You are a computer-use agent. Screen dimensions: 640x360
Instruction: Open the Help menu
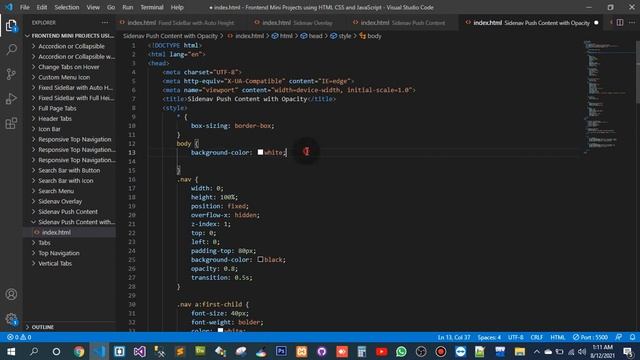coord(177,7)
